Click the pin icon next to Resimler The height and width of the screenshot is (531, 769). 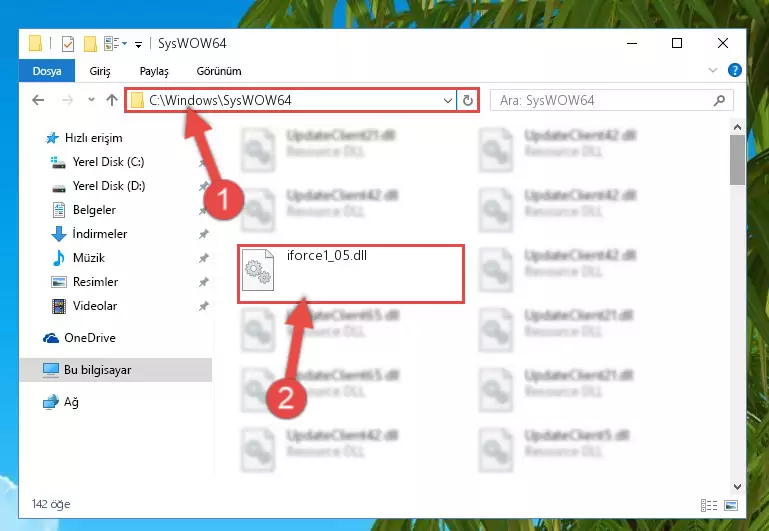pos(204,282)
